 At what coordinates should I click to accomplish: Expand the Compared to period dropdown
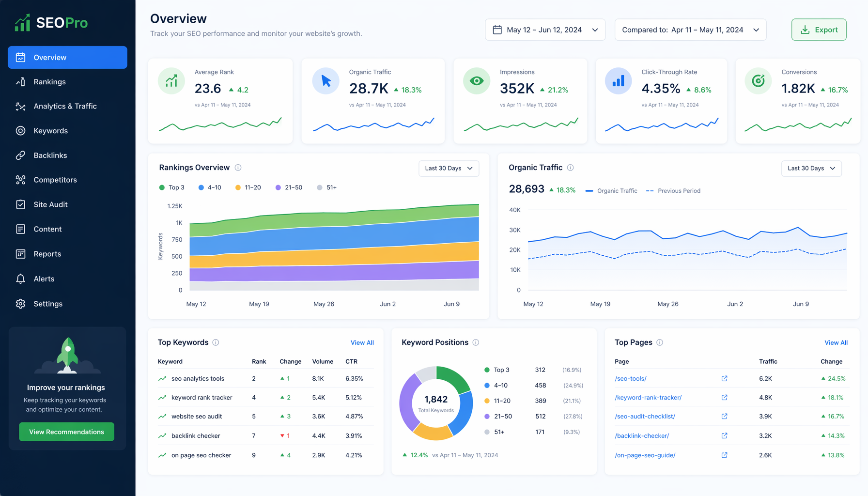click(x=690, y=30)
